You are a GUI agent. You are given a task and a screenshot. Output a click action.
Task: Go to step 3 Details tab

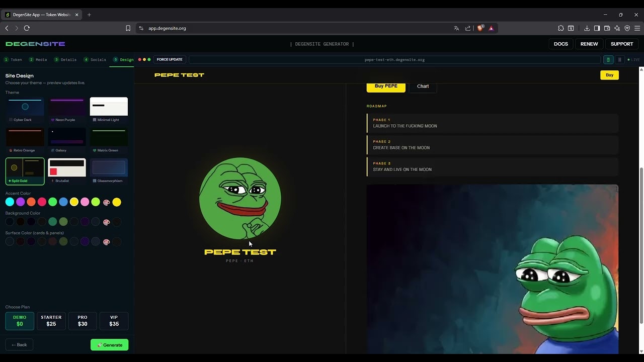click(65, 59)
